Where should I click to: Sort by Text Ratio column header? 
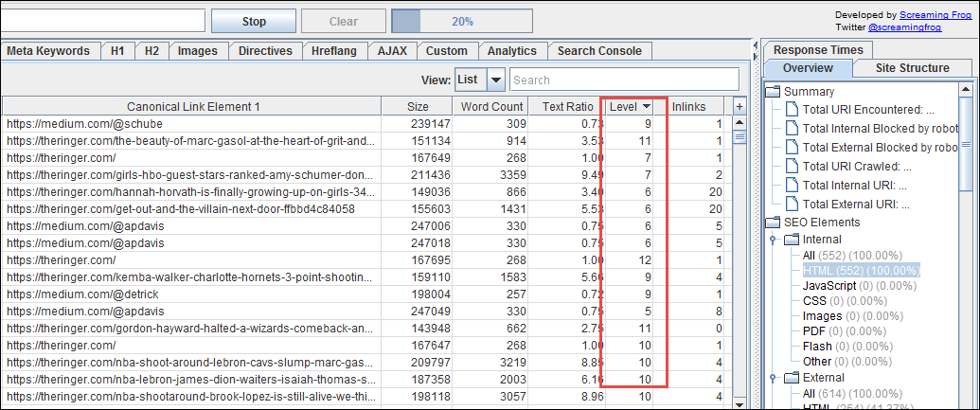click(567, 107)
